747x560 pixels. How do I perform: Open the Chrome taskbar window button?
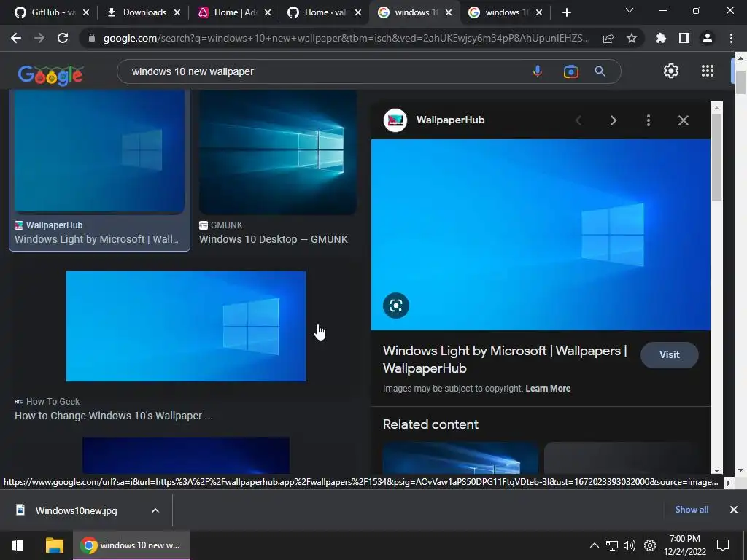pyautogui.click(x=131, y=545)
